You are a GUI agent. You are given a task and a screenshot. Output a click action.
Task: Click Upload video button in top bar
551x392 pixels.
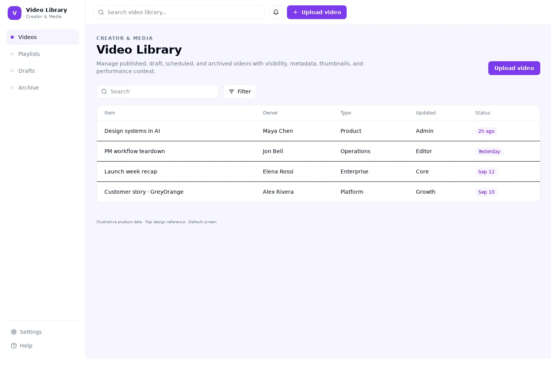click(x=317, y=12)
